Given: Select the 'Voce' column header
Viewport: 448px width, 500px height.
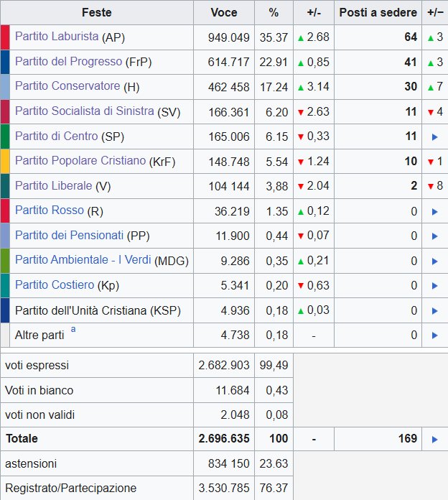Looking at the screenshot, I should tap(224, 13).
